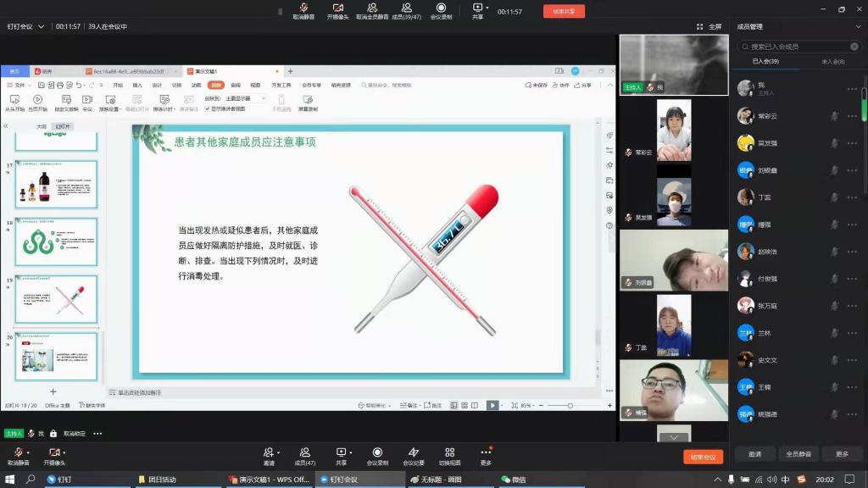The image size is (868, 488).
Task: Switch to the not-joined members tab
Action: click(832, 62)
